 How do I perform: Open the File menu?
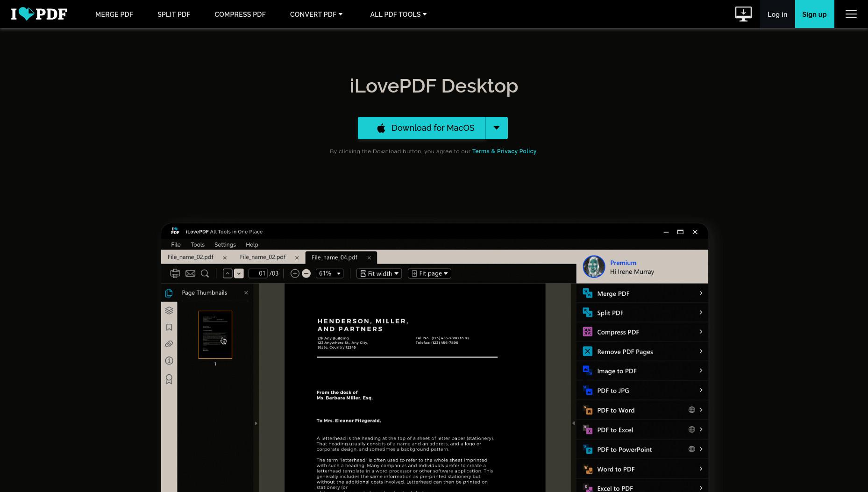pos(176,244)
